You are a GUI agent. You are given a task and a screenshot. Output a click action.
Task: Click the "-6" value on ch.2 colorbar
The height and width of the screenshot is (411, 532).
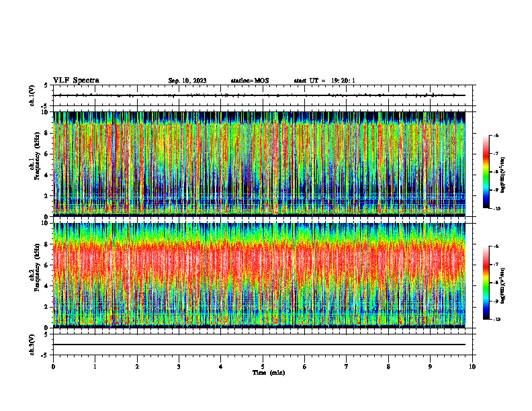click(496, 246)
